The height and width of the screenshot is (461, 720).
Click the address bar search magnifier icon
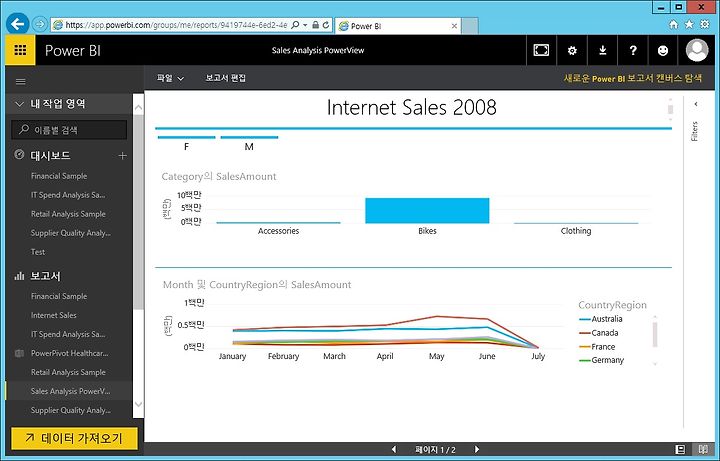pyautogui.click(x=295, y=25)
